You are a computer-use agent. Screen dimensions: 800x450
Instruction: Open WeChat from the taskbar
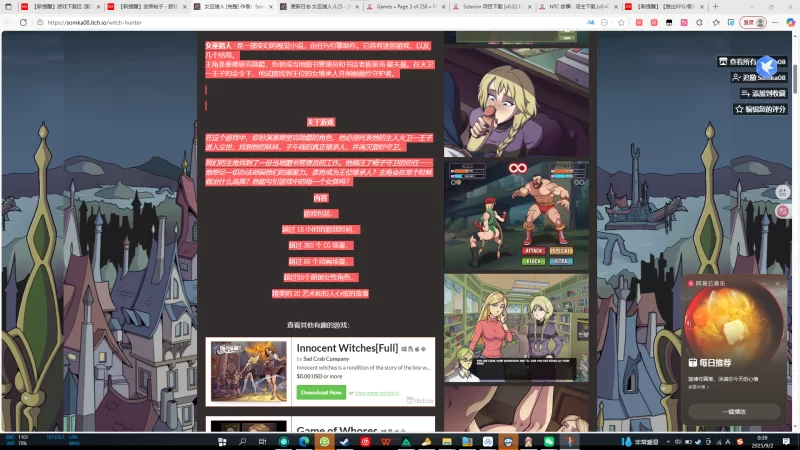tap(549, 442)
